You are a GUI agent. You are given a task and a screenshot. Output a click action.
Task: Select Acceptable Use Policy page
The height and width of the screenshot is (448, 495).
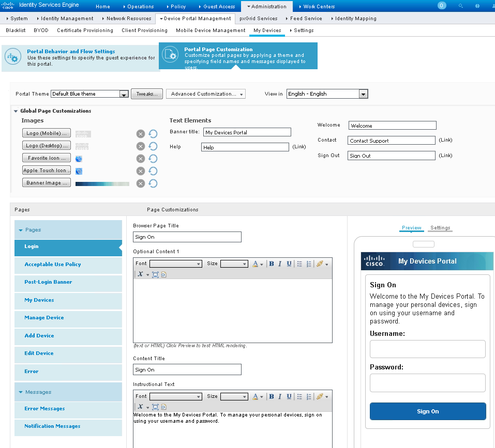68,265
